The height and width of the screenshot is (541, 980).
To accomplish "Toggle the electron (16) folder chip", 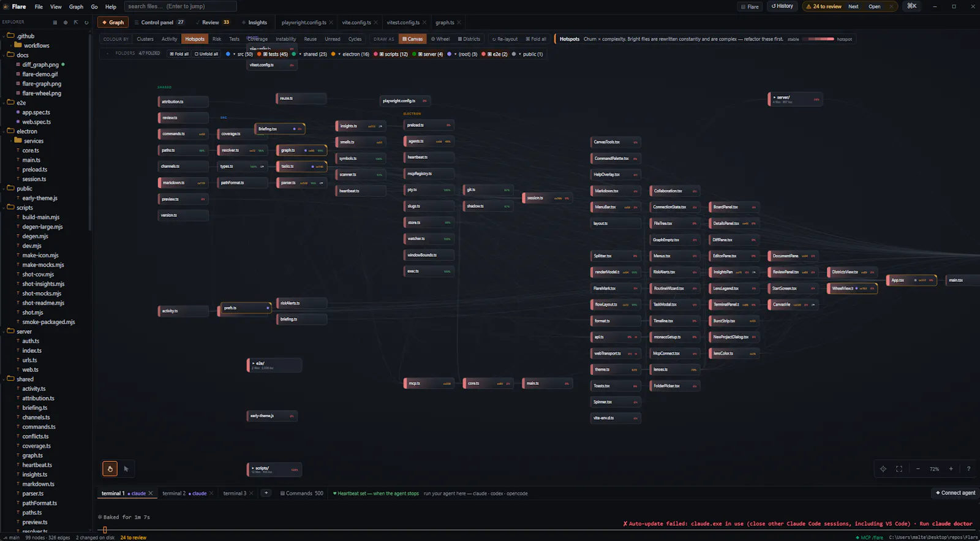I will tap(350, 54).
